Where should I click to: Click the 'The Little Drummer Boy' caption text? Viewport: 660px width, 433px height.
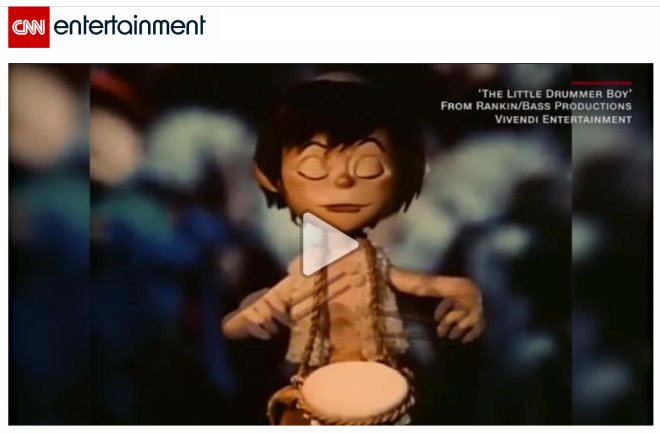pos(555,93)
